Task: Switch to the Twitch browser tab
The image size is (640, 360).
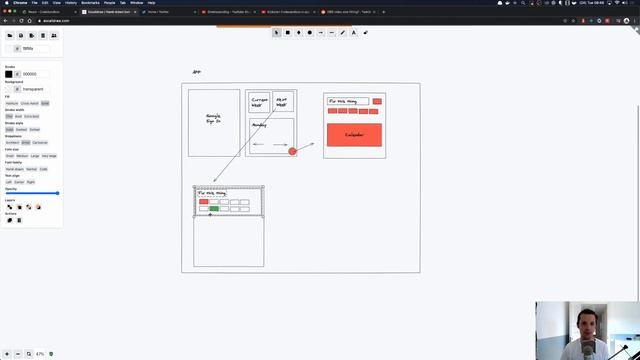Action: [x=348, y=12]
